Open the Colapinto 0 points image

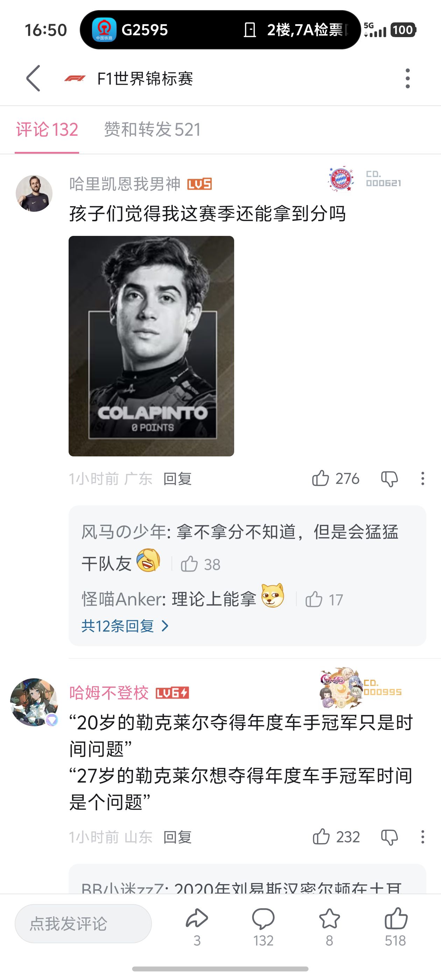[151, 346]
